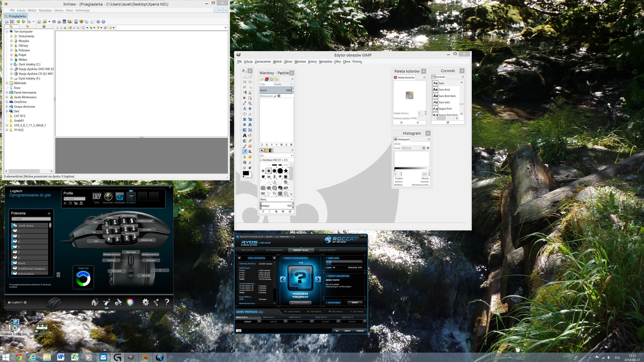The image size is (644, 362).
Task: Select the Paintbrush tool in GIMP
Action: point(245,146)
